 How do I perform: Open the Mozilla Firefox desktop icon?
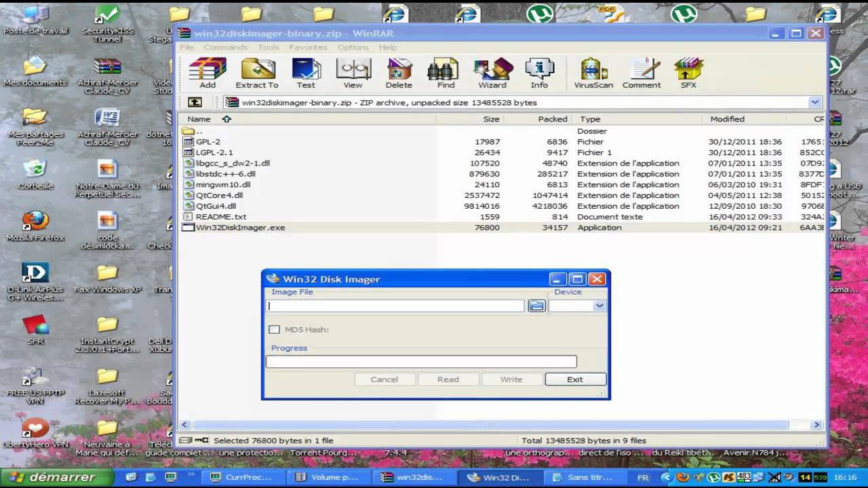[x=35, y=226]
